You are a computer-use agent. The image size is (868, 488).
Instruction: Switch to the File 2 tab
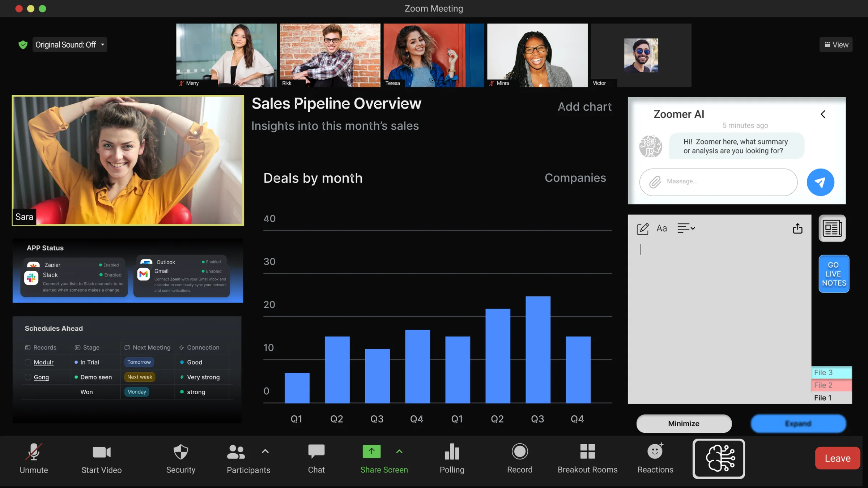coord(831,385)
